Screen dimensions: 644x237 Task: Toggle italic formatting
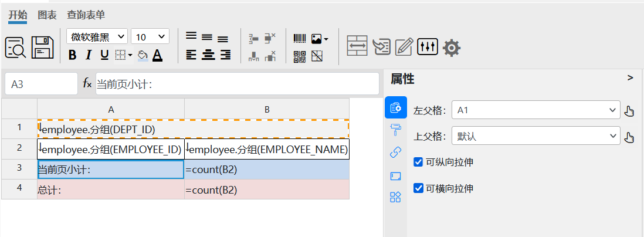click(x=88, y=55)
